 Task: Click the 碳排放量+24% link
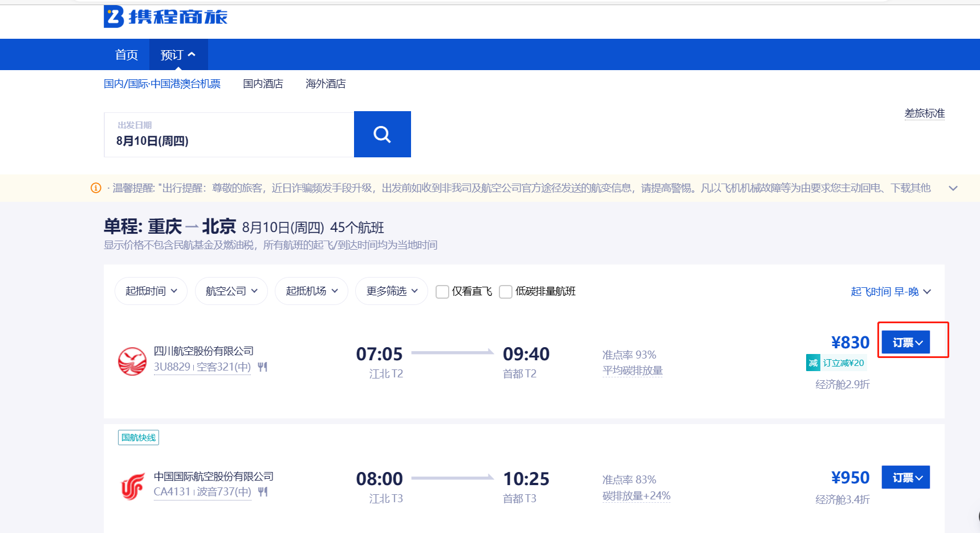tap(636, 495)
